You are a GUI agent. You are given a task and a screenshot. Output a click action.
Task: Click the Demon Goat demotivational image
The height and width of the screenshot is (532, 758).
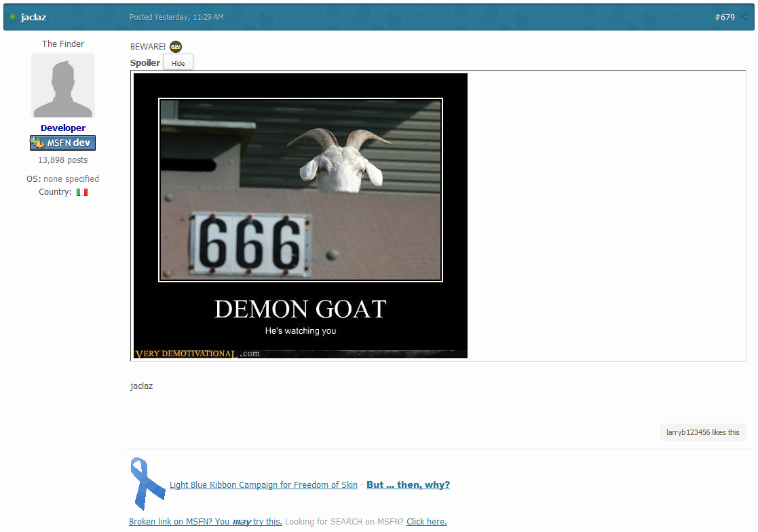(300, 216)
